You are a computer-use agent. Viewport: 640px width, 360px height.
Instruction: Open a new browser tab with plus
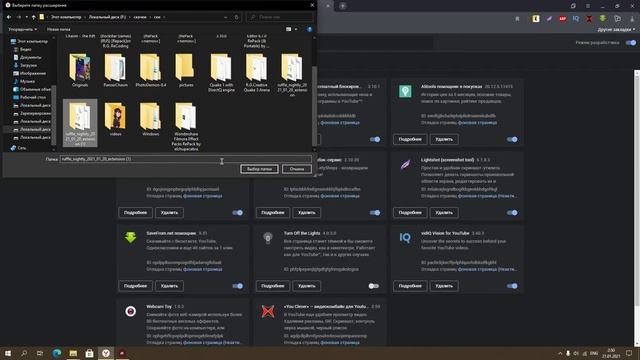click(x=342, y=6)
